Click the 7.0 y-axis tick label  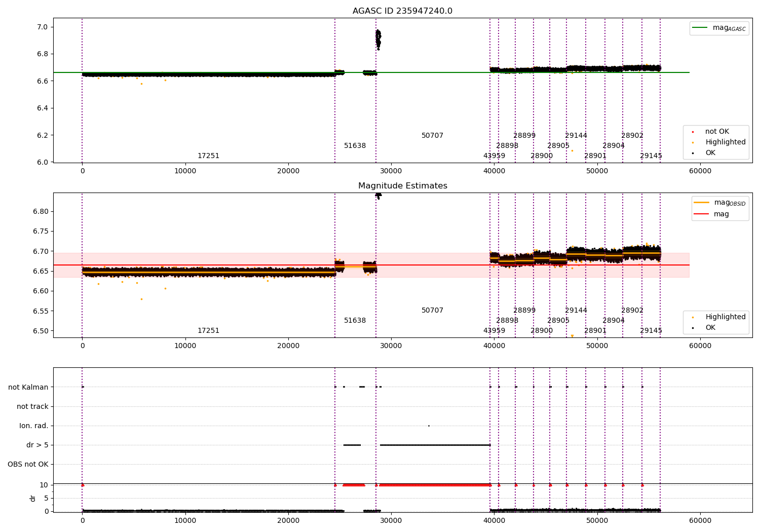(43, 27)
